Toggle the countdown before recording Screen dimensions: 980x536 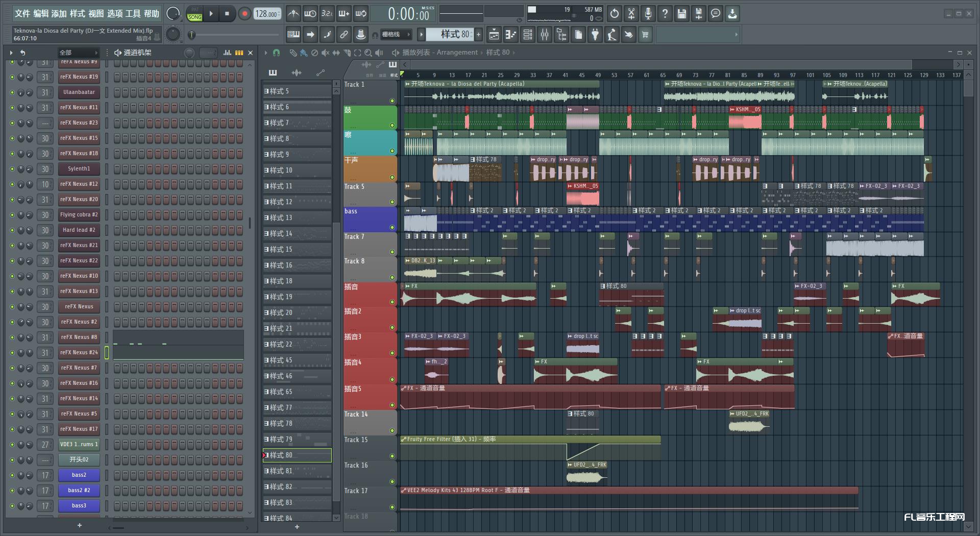click(327, 14)
